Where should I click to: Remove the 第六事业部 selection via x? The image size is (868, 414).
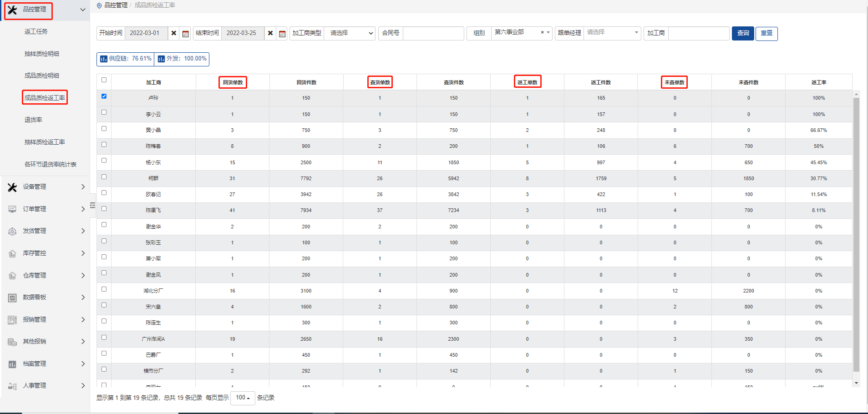[542, 32]
